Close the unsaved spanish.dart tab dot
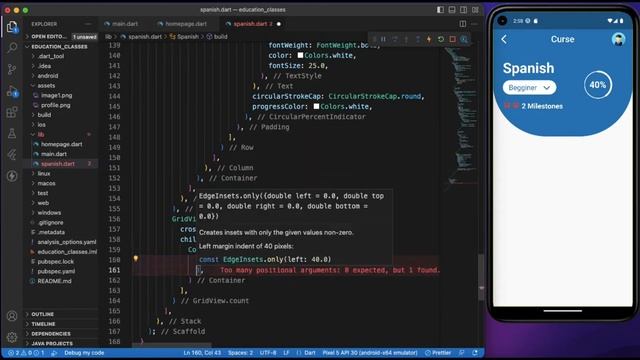Viewport: 640px width, 360px height. (279, 24)
